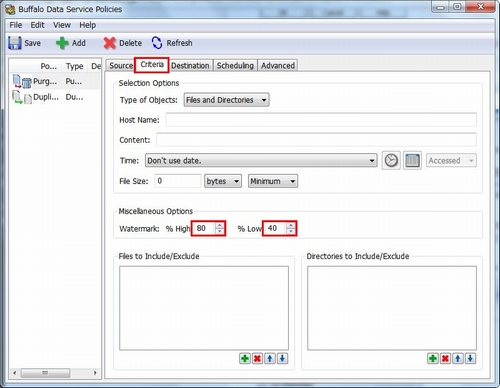Viewport: 500px width, 388px height.
Task: Switch to the Source tab
Action: click(x=121, y=66)
